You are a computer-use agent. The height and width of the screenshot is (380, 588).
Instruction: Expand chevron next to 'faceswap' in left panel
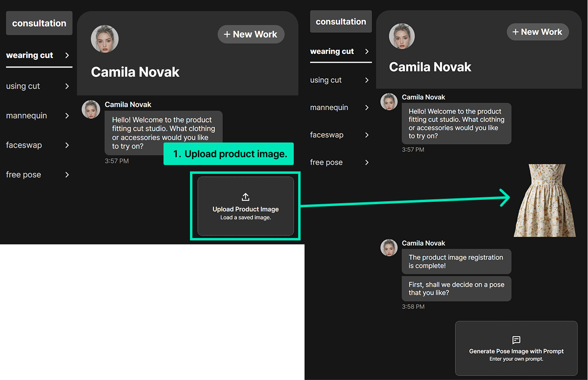coord(67,145)
